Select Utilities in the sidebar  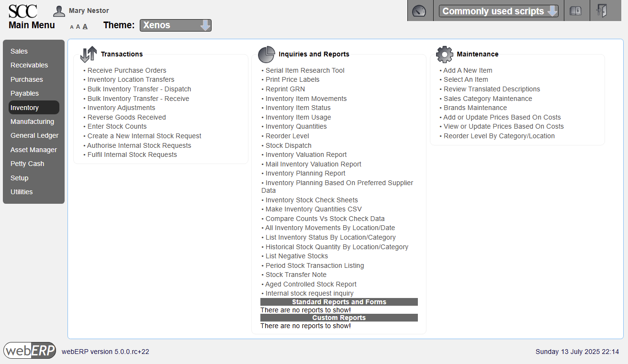(22, 192)
